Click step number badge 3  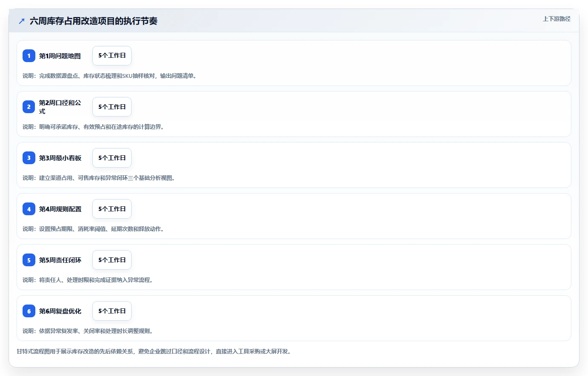point(29,158)
